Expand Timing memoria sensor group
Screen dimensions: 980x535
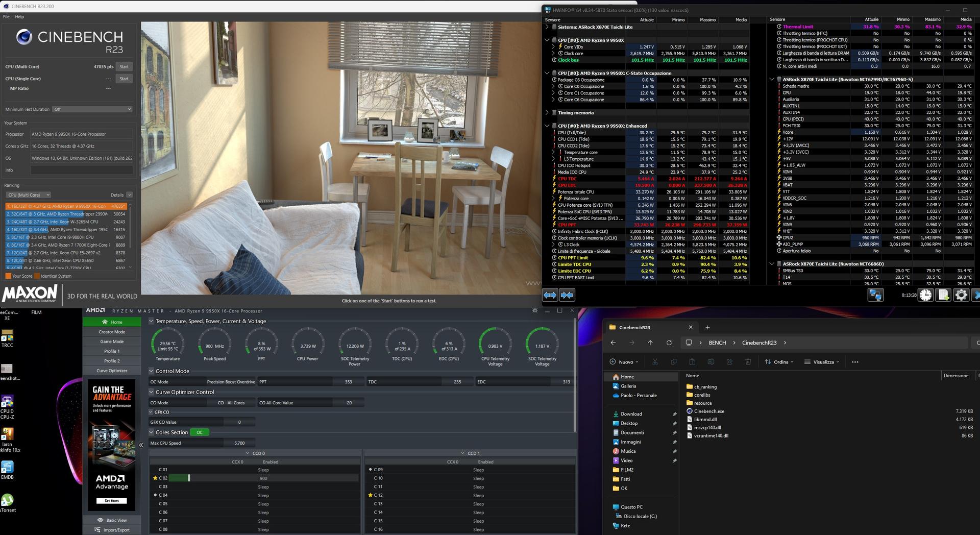[547, 113]
